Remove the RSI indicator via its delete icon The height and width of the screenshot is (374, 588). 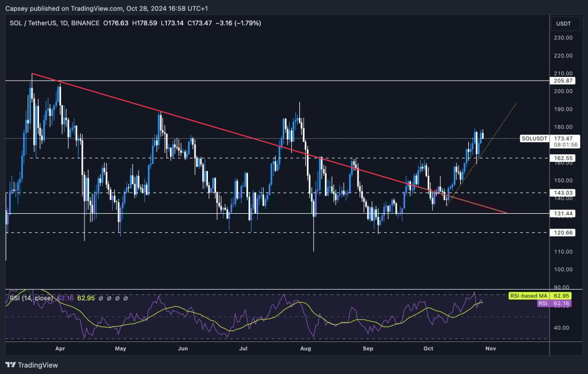[117, 298]
